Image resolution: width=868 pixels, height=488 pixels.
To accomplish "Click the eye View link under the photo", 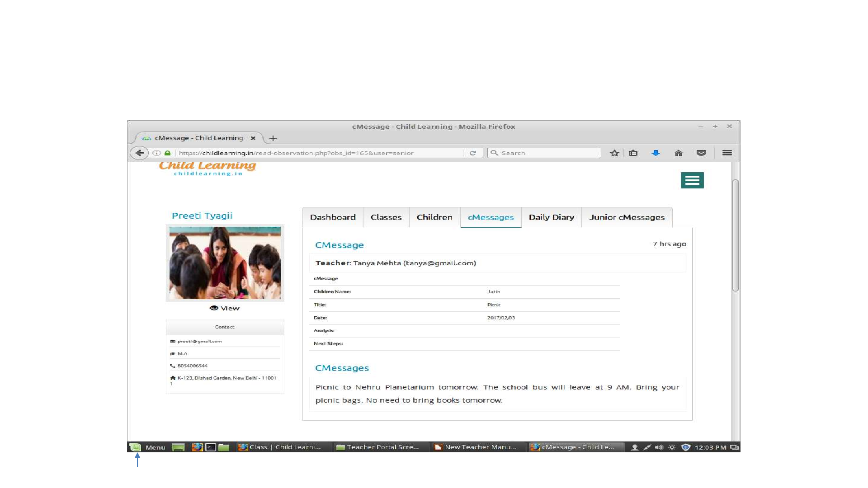I will tap(225, 308).
